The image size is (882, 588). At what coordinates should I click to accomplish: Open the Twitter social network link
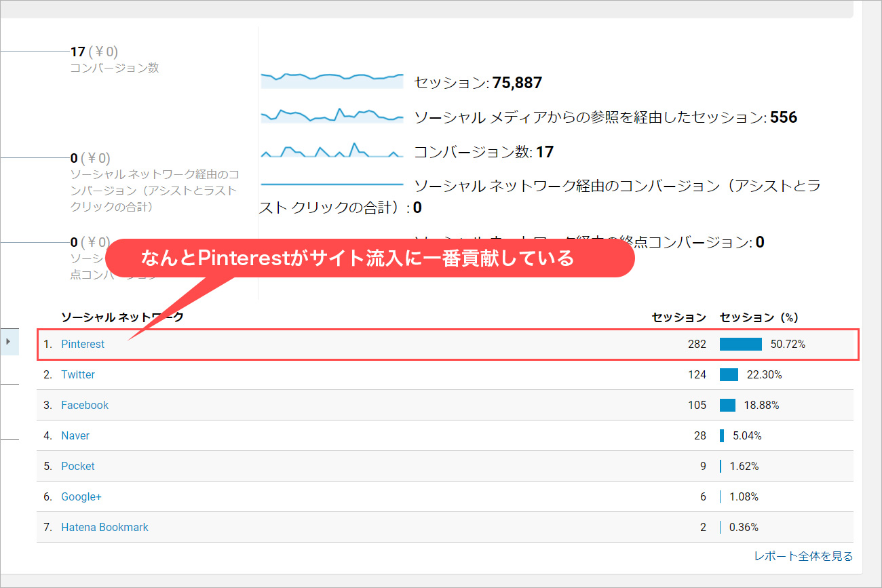78,374
